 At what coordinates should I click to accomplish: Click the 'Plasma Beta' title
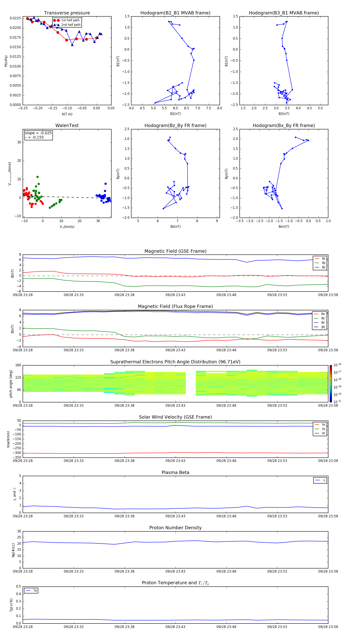coord(175,473)
